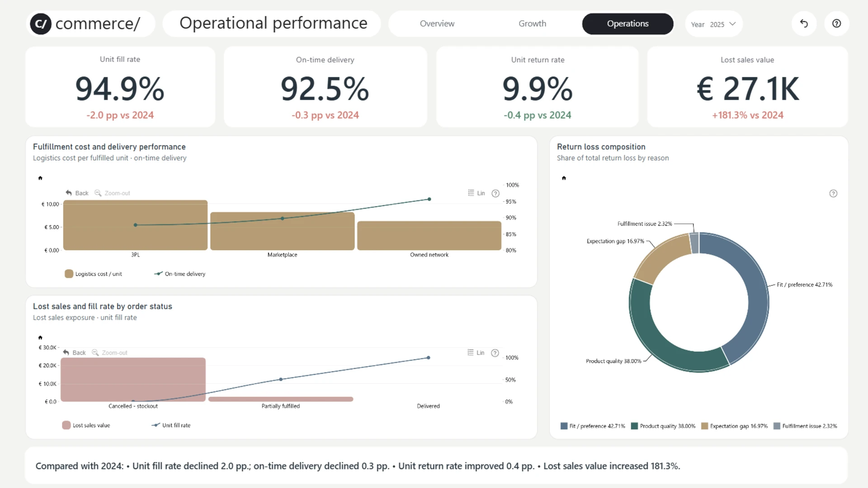Toggle On-time delivery legend entry

coord(180,274)
